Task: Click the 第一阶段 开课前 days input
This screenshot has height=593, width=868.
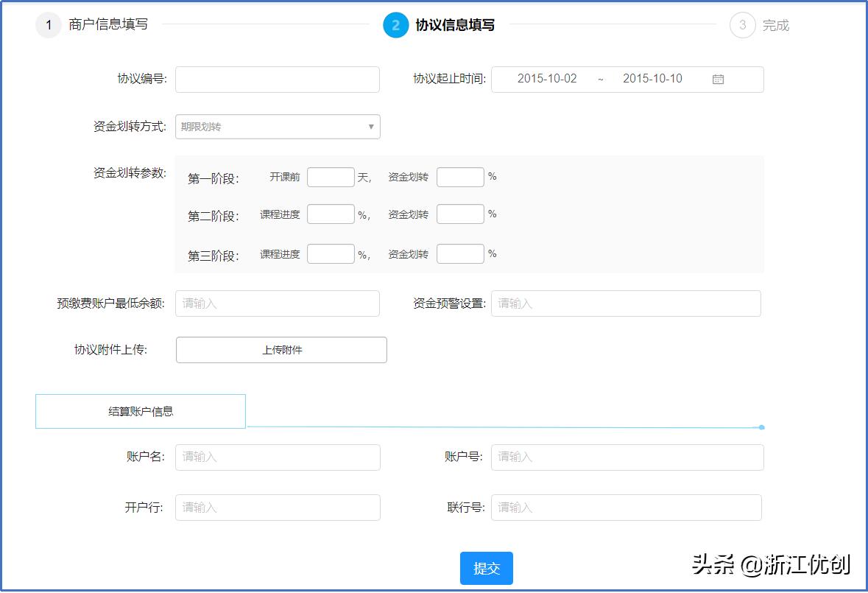Action: click(x=331, y=177)
